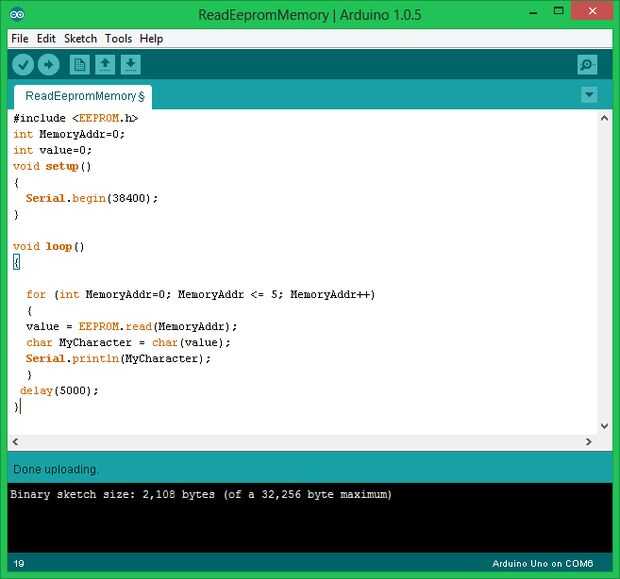Click the Arduino logo in title bar
The width and height of the screenshot is (620, 579).
click(x=17, y=15)
